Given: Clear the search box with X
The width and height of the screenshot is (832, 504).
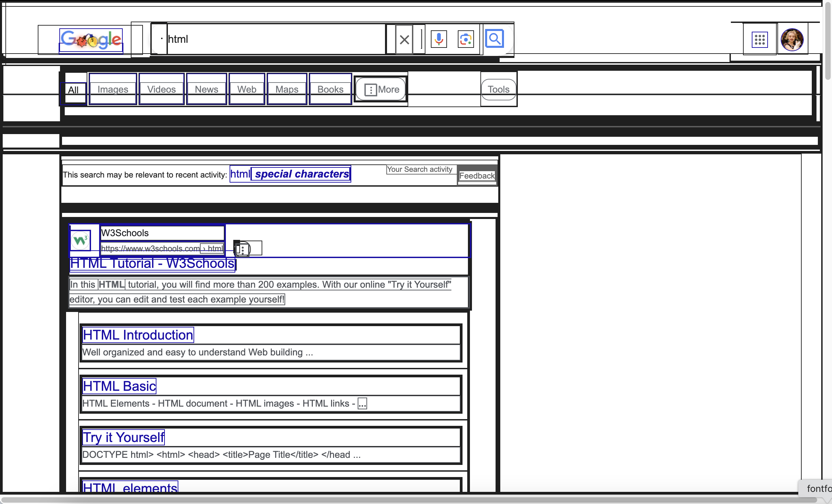Looking at the screenshot, I should coord(404,39).
